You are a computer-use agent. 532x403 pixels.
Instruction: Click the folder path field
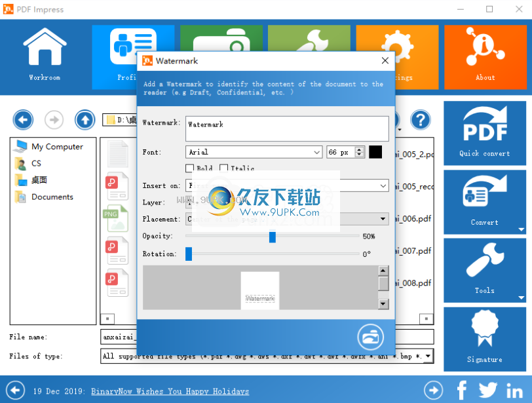click(120, 120)
